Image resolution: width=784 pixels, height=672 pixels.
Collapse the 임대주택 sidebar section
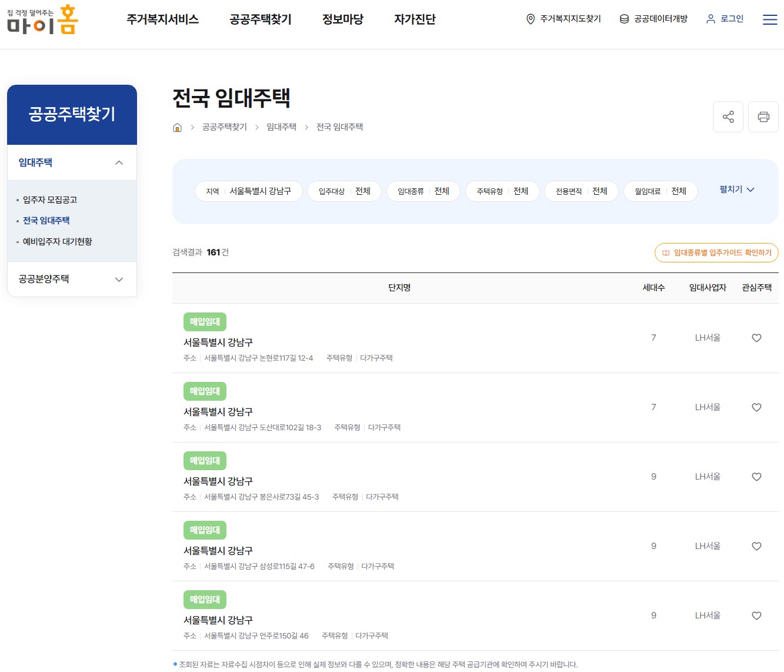point(119,162)
